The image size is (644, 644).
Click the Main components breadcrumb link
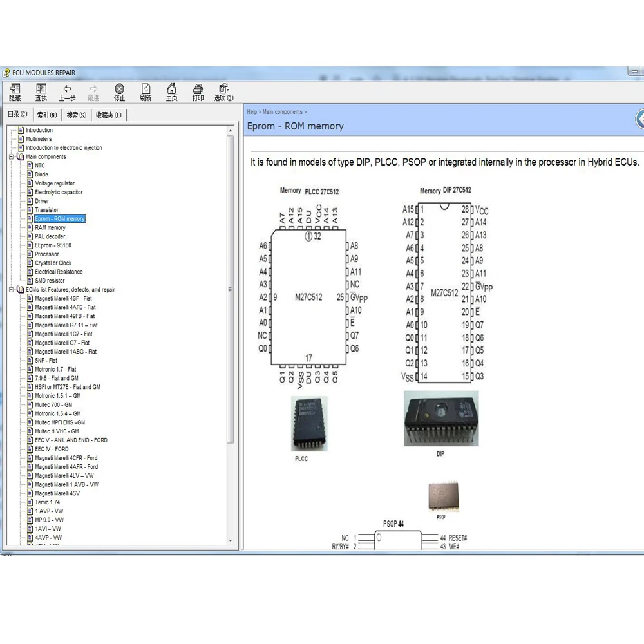coord(282,112)
